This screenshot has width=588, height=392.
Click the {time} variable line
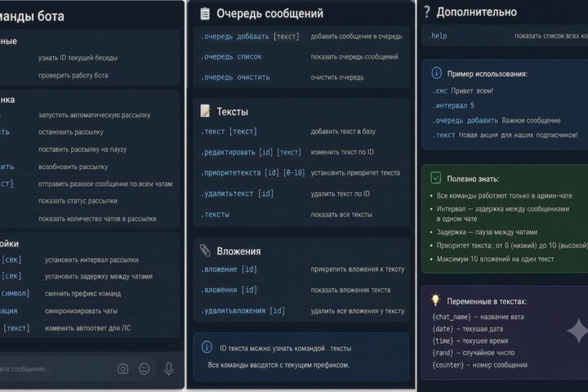[x=470, y=341]
